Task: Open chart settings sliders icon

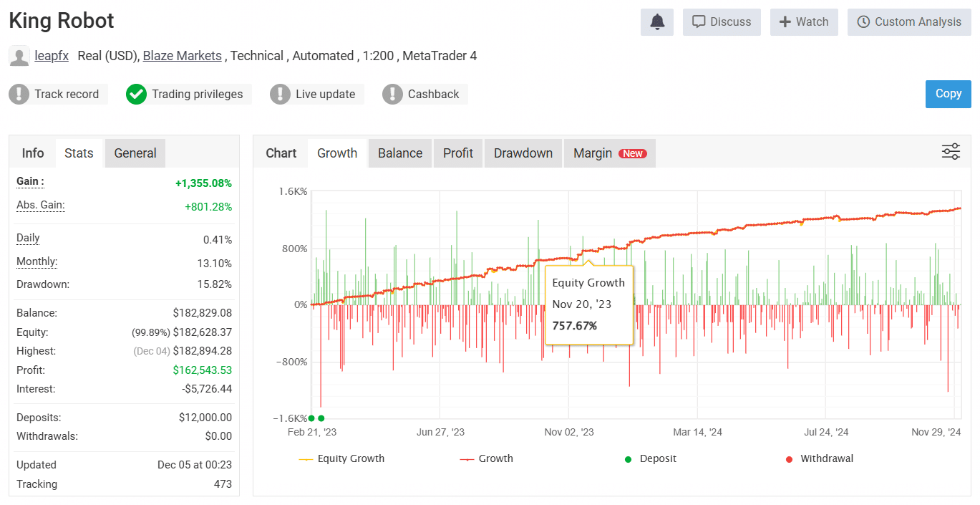Action: coord(951,152)
